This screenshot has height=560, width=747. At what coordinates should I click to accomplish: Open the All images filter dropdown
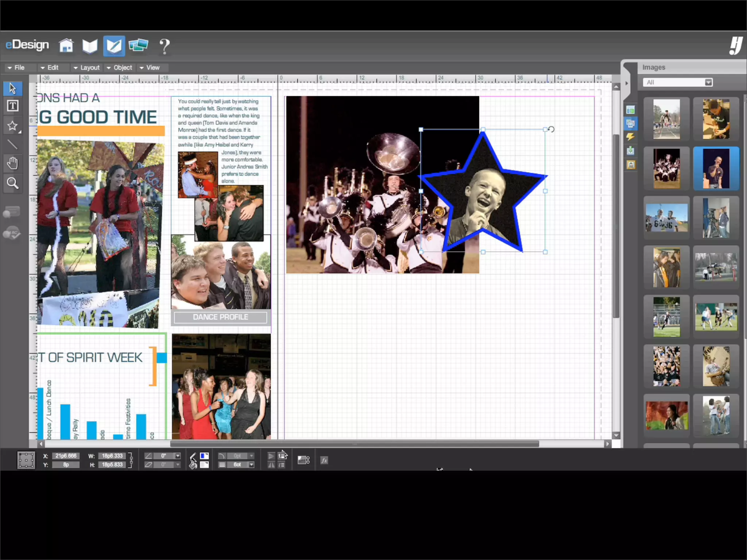click(x=708, y=82)
